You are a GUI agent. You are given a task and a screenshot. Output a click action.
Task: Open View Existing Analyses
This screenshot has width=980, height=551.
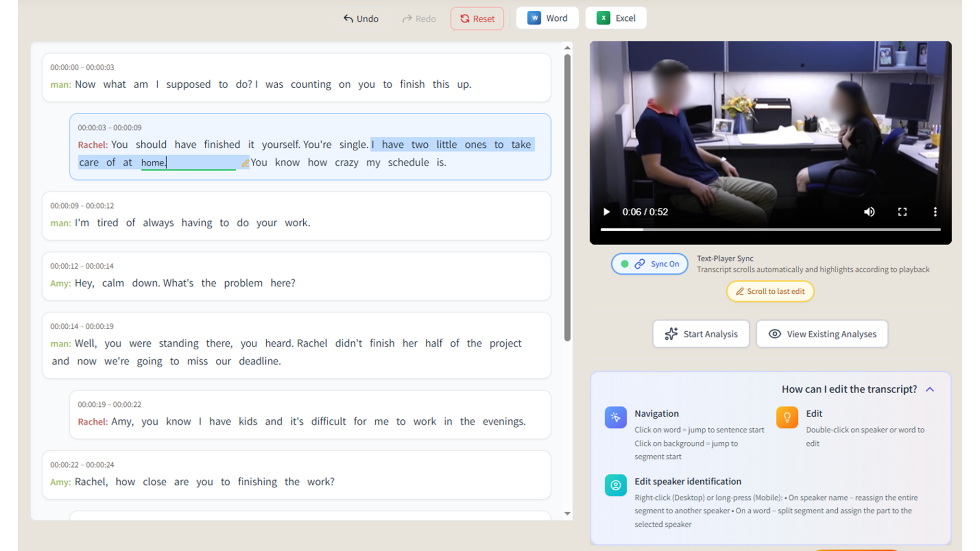point(821,334)
